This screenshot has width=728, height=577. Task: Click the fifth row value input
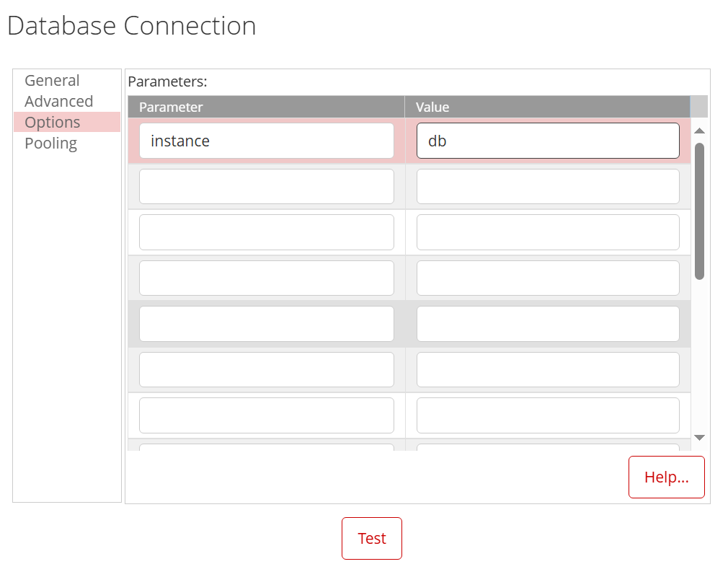pyautogui.click(x=548, y=323)
